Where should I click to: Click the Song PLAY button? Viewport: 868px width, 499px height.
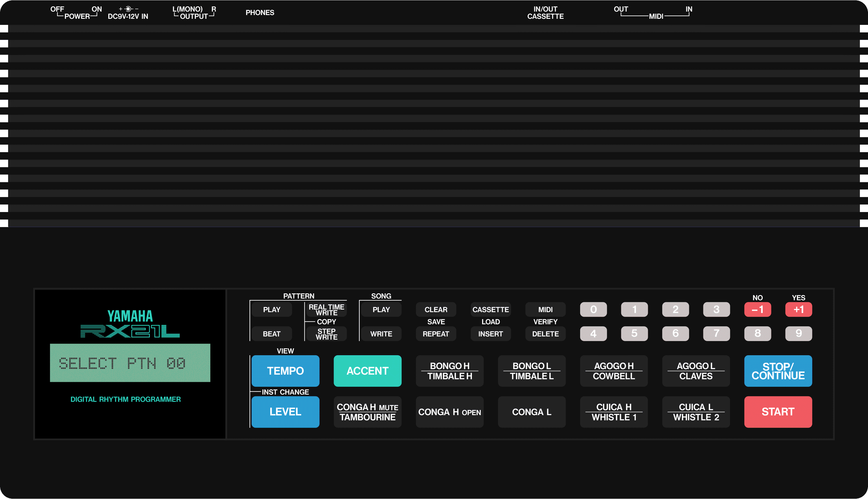click(x=381, y=310)
